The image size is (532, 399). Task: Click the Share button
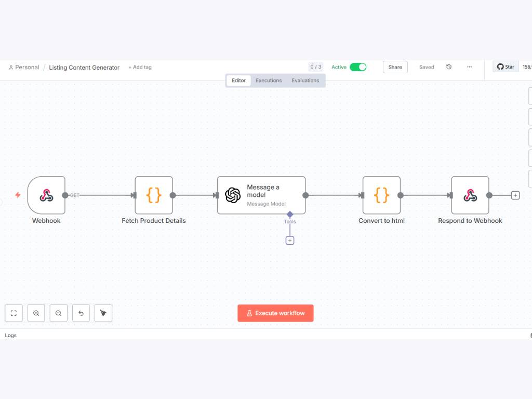coord(395,67)
